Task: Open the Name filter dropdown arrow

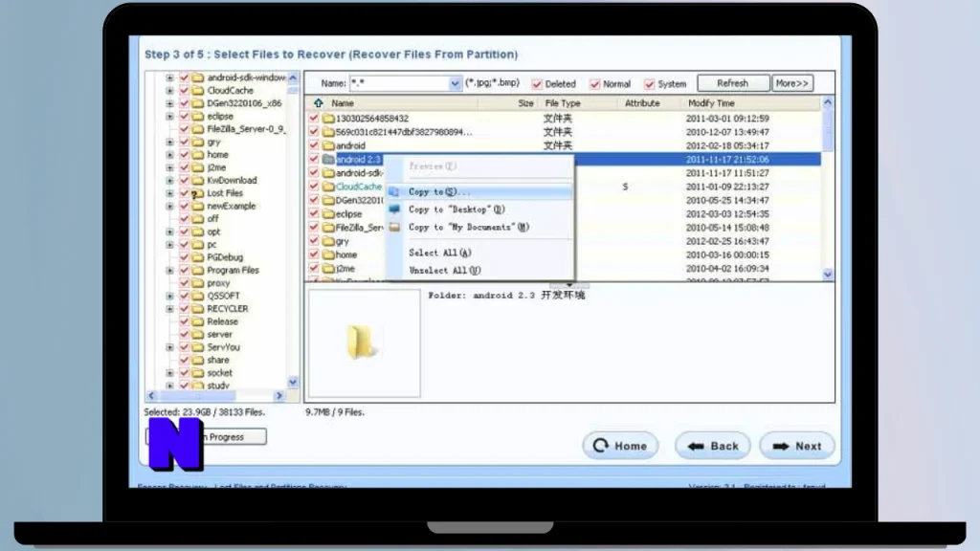Action: (x=455, y=83)
